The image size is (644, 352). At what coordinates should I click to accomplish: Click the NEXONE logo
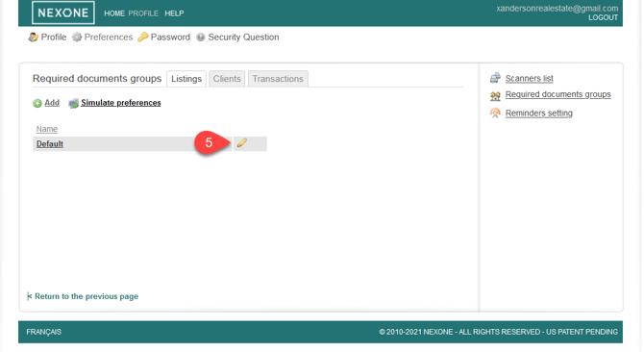coord(62,13)
